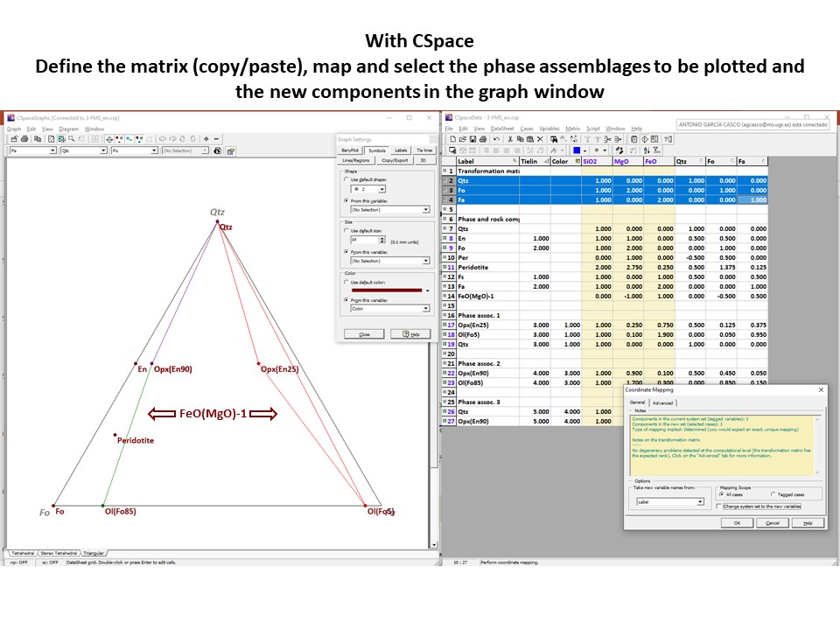The width and height of the screenshot is (840, 630).
Task: Switch to the Advanced tab in Coordinate Mapping
Action: tap(662, 402)
